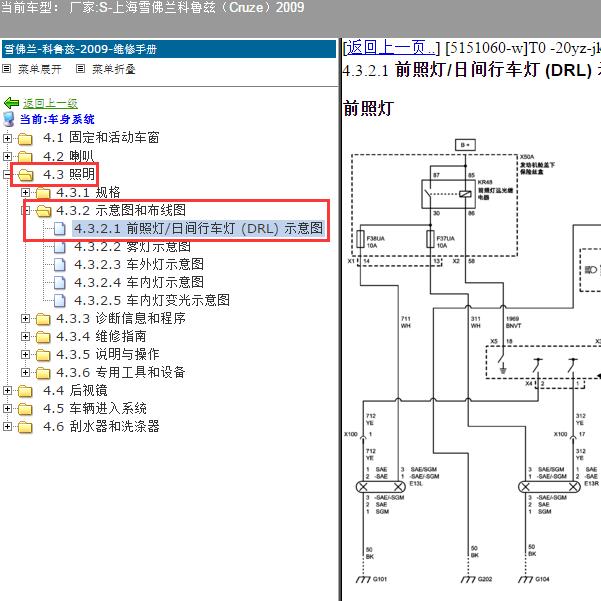Click the 菜单折叠 list icon
This screenshot has width=601, height=601.
80,69
